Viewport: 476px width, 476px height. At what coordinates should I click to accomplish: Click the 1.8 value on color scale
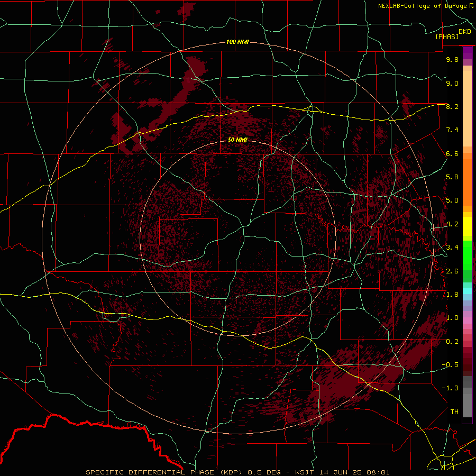(x=452, y=295)
